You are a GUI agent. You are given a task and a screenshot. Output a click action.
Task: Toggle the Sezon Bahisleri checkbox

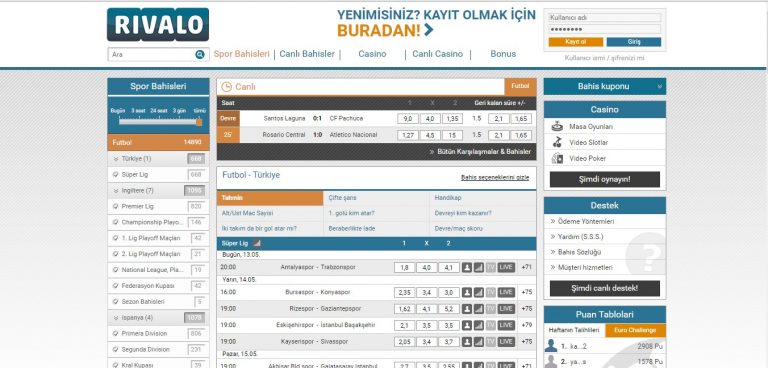(116, 302)
